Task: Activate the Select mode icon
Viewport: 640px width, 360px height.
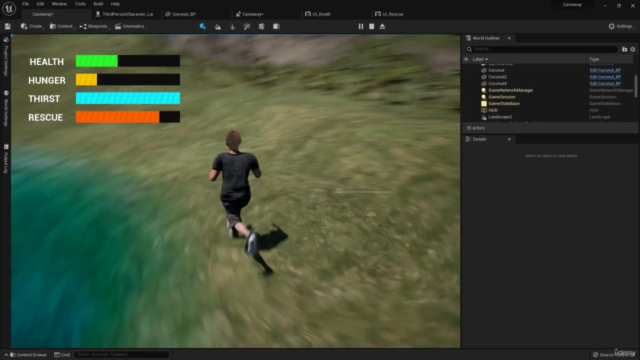Action: coord(203,27)
